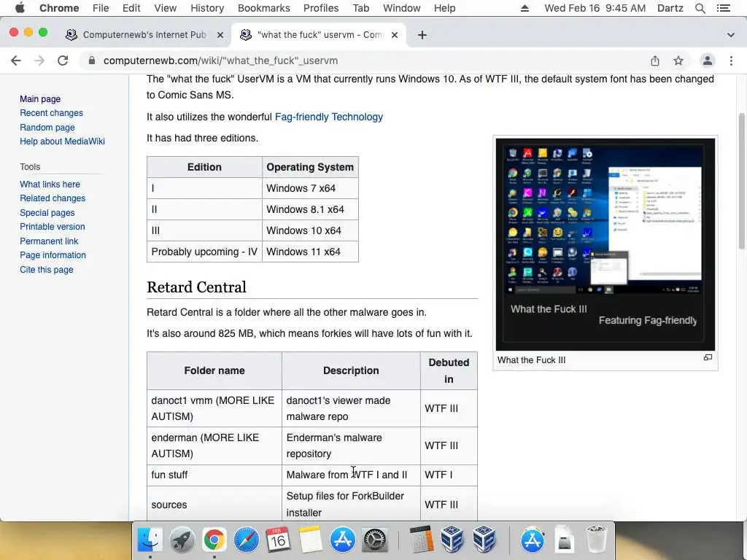Open the clock showing Wed Feb 16
Image resolution: width=747 pixels, height=560 pixels.
click(595, 8)
